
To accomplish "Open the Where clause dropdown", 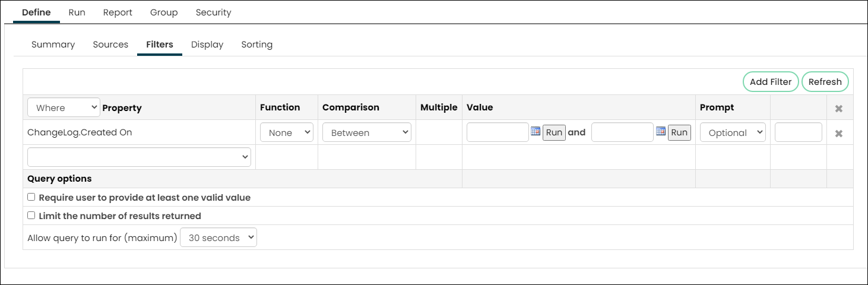I will click(x=64, y=107).
